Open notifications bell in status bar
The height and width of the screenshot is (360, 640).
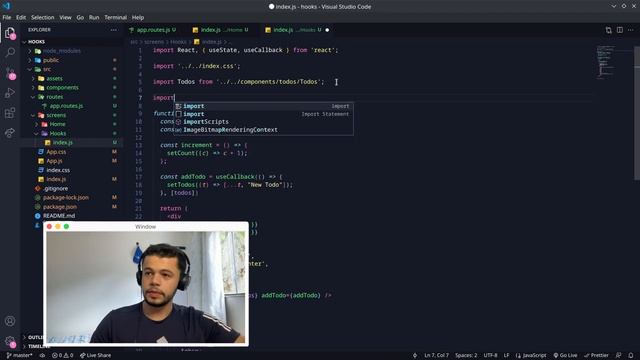(631, 356)
